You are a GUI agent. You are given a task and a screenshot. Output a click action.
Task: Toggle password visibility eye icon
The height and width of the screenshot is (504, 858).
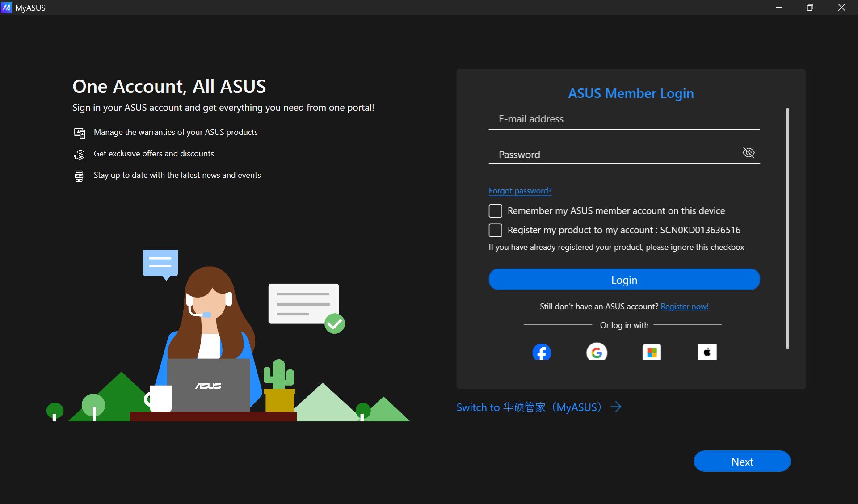coord(749,153)
